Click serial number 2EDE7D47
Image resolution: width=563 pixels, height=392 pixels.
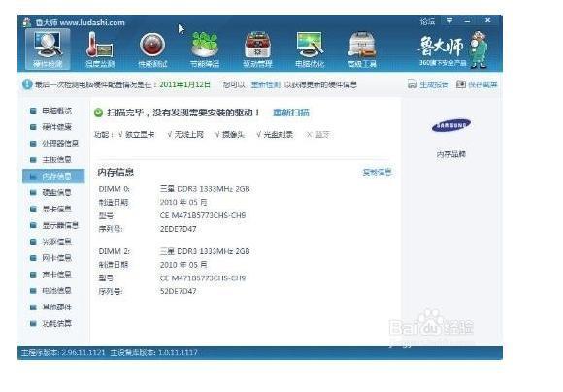pos(178,229)
